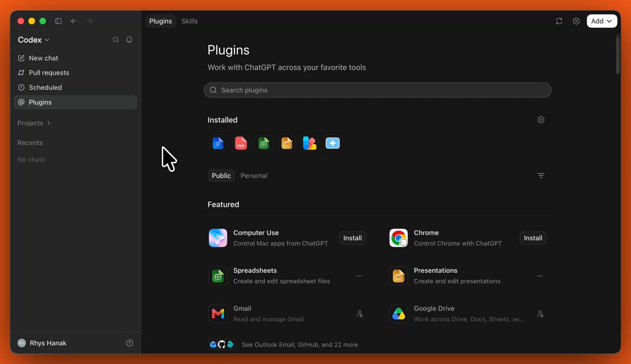Viewport: 631px width, 364px height.
Task: Expand the Projects section
Action: 34,123
